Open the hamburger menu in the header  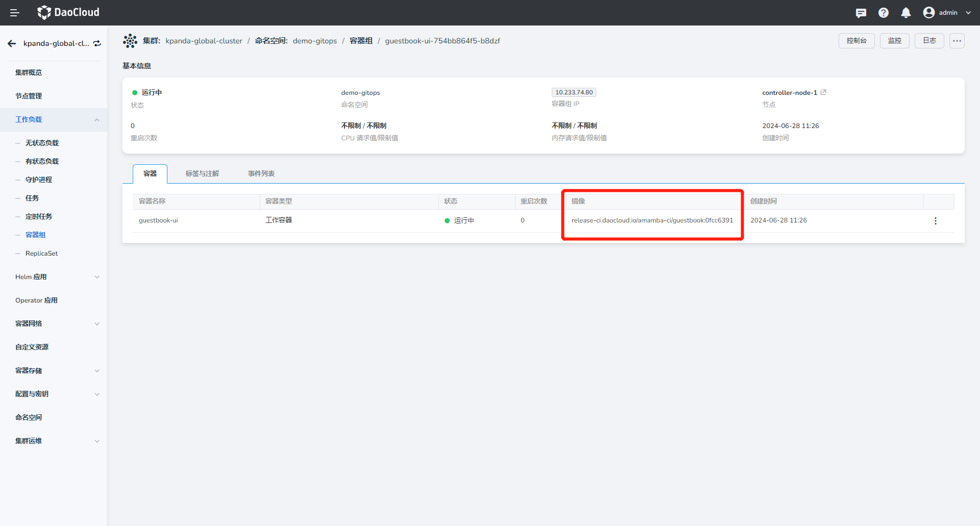point(14,13)
